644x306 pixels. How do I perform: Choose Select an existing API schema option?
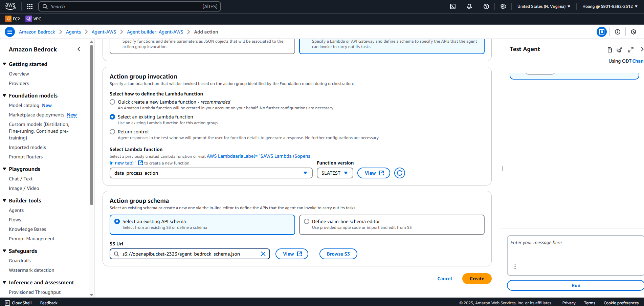click(x=202, y=225)
